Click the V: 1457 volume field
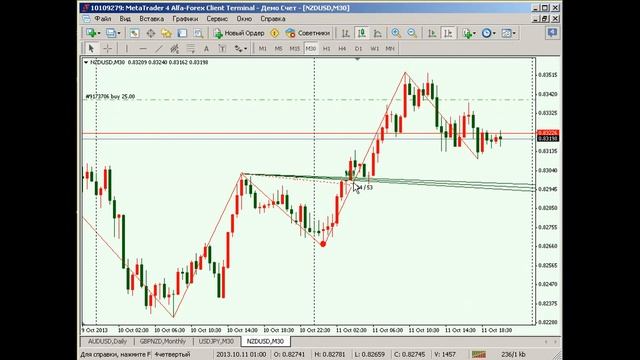 445,354
